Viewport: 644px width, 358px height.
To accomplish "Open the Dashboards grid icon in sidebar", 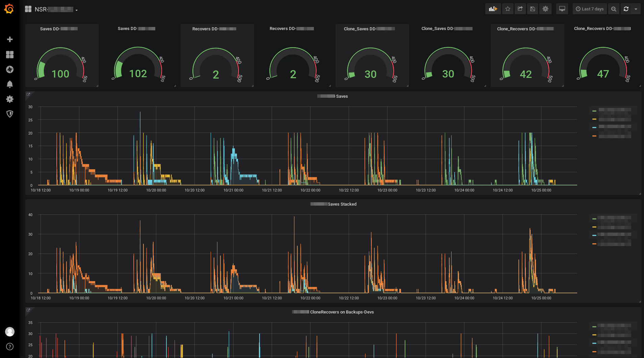I will click(10, 55).
